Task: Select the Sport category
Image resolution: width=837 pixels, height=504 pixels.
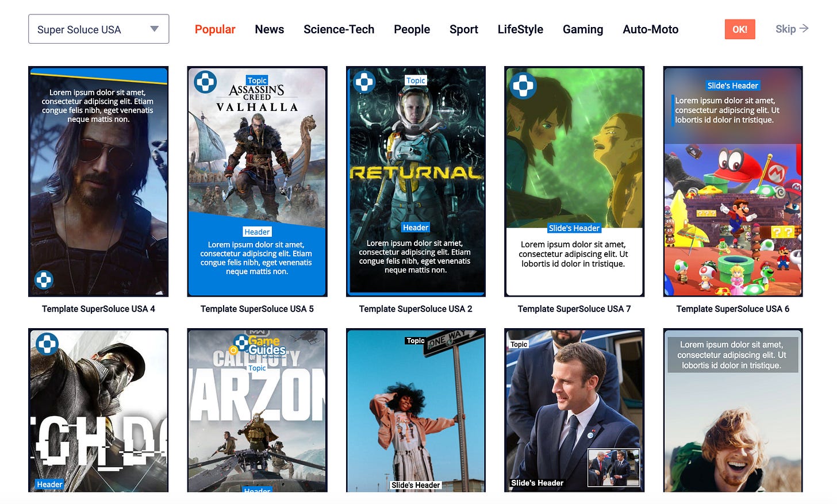Action: coord(463,29)
